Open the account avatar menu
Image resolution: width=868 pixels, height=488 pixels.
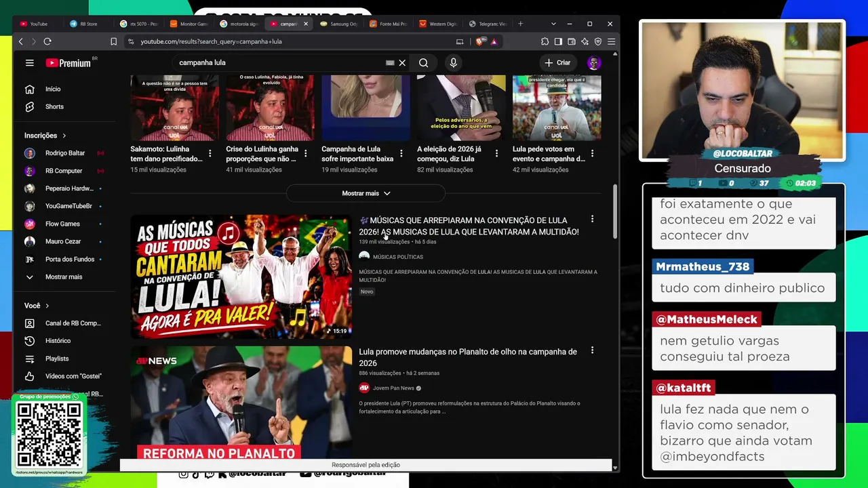[594, 62]
